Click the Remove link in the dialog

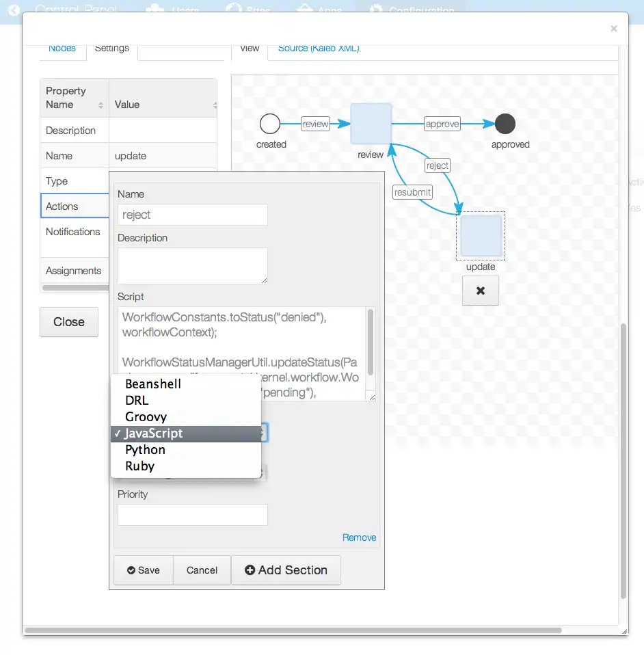pos(359,537)
